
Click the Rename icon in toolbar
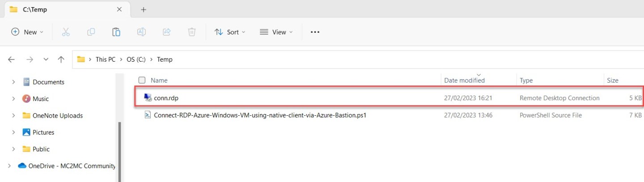coord(141,32)
